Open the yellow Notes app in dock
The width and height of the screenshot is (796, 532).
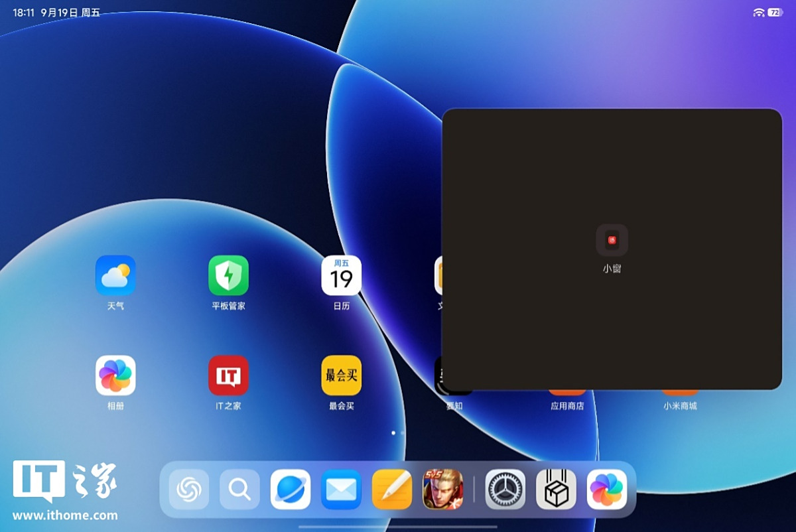point(392,490)
